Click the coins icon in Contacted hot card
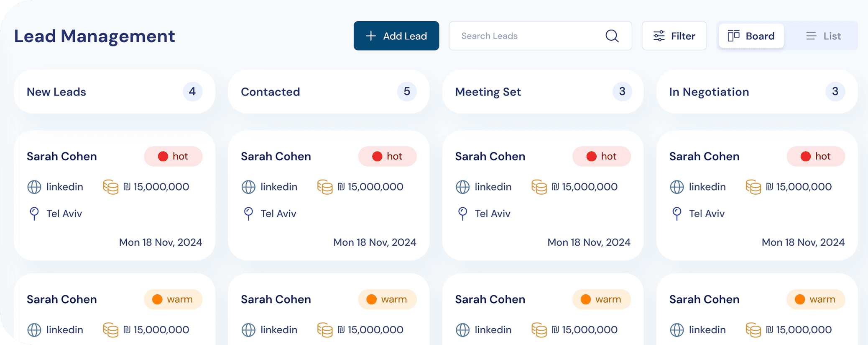Viewport: 868px width, 345px height. pos(324,187)
